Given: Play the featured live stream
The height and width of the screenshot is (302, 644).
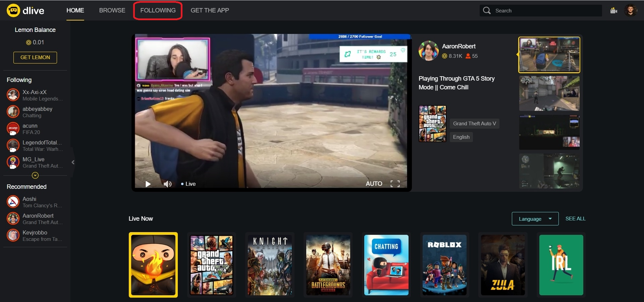Looking at the screenshot, I should 148,184.
